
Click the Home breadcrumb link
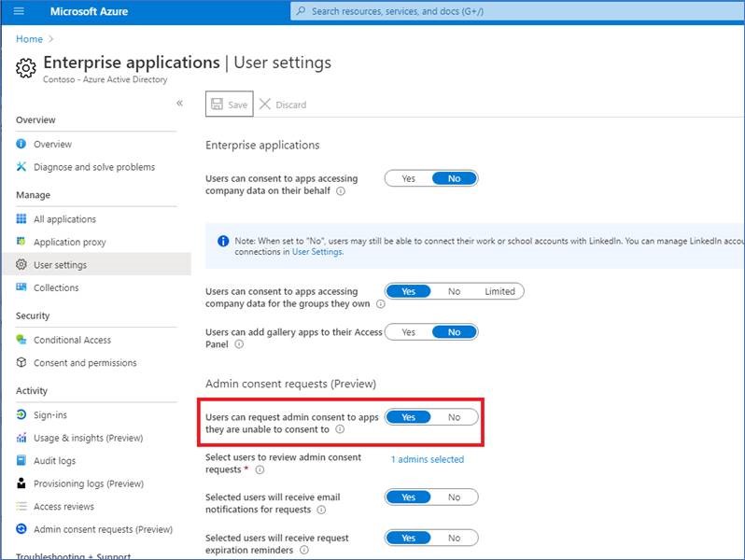tap(29, 39)
